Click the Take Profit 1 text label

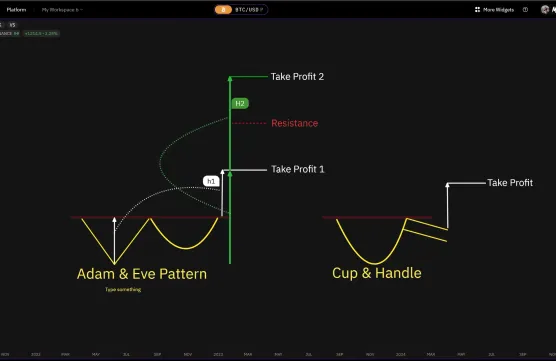(298, 169)
